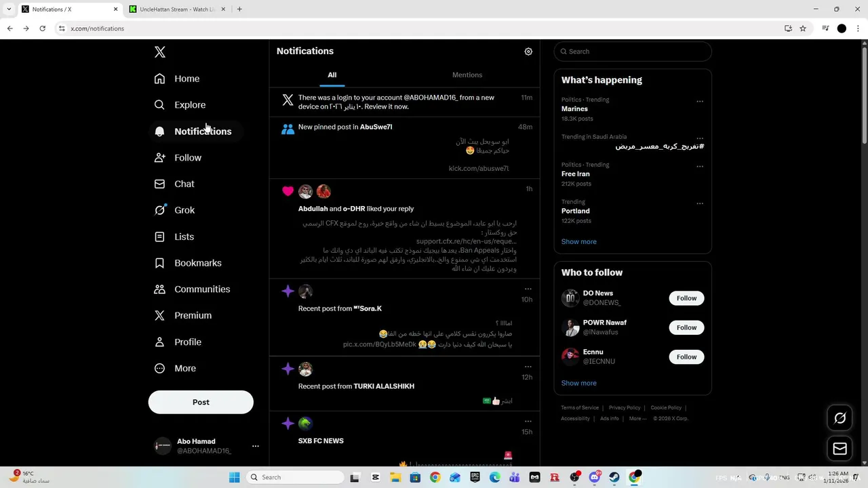This screenshot has height=488, width=868.
Task: Click the pic.x.com link in Sora.K post
Action: (x=380, y=344)
